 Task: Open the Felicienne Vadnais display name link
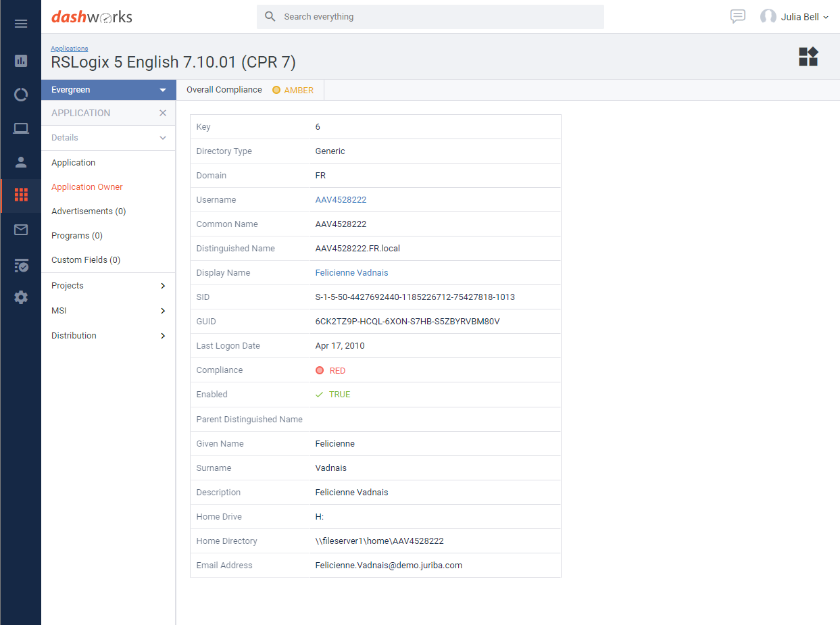[x=351, y=273]
